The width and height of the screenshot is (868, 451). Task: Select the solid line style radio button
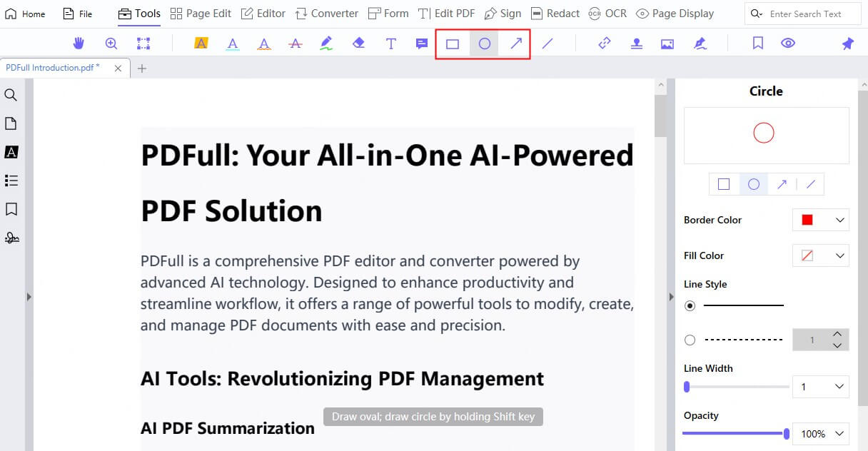(x=690, y=305)
